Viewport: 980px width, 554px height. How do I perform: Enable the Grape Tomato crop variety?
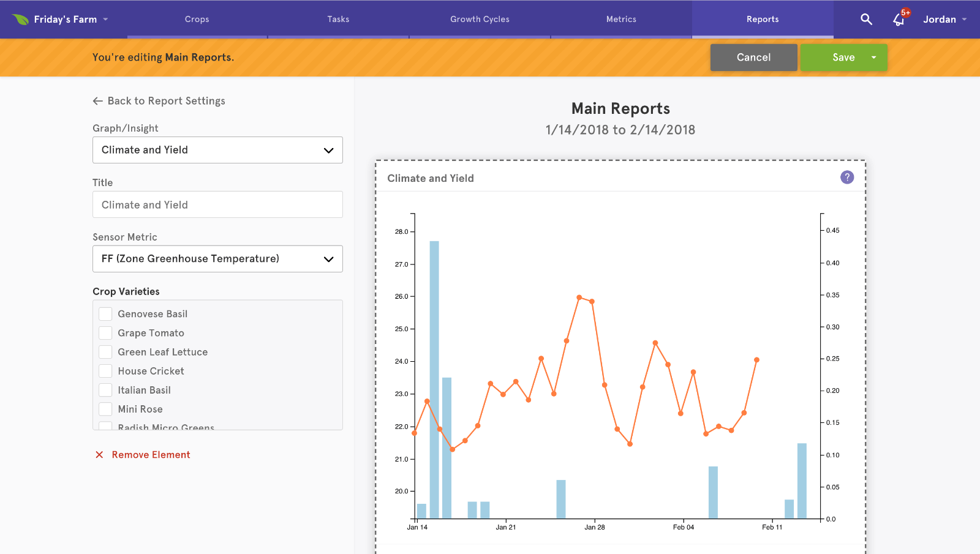106,333
